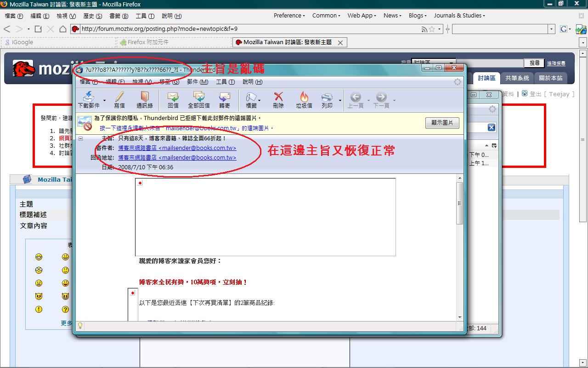Click the new tab icon beside navigation arrows
Screen dimensions: 588x368
[38, 29]
